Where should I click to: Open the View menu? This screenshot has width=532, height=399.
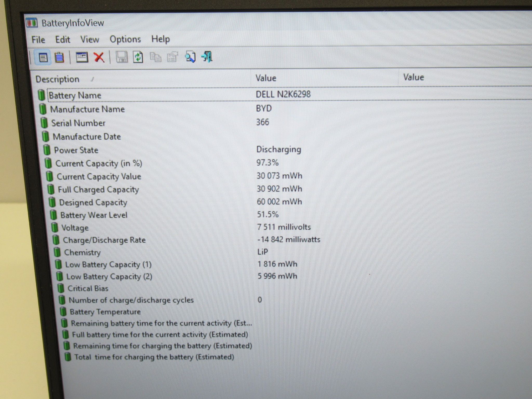click(x=90, y=39)
